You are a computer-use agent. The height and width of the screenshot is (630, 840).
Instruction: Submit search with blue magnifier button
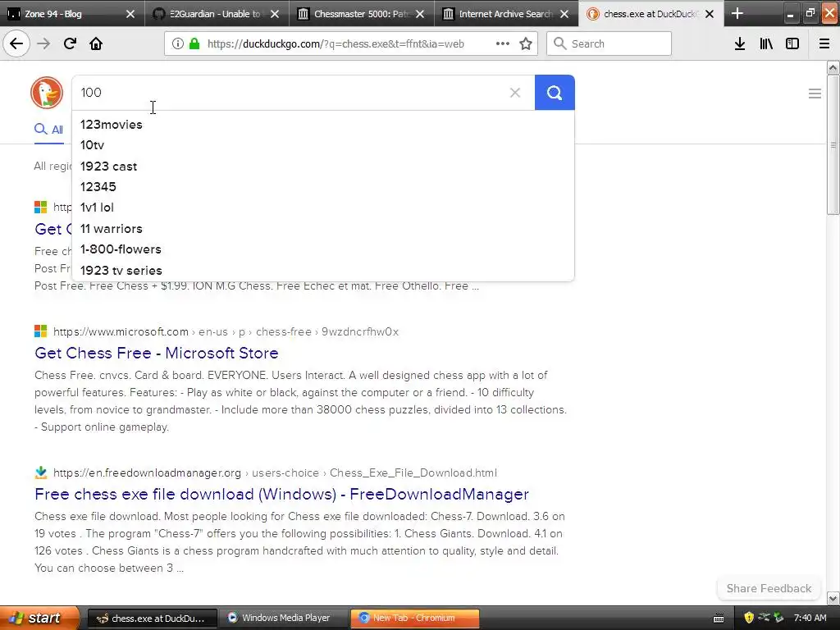[555, 93]
